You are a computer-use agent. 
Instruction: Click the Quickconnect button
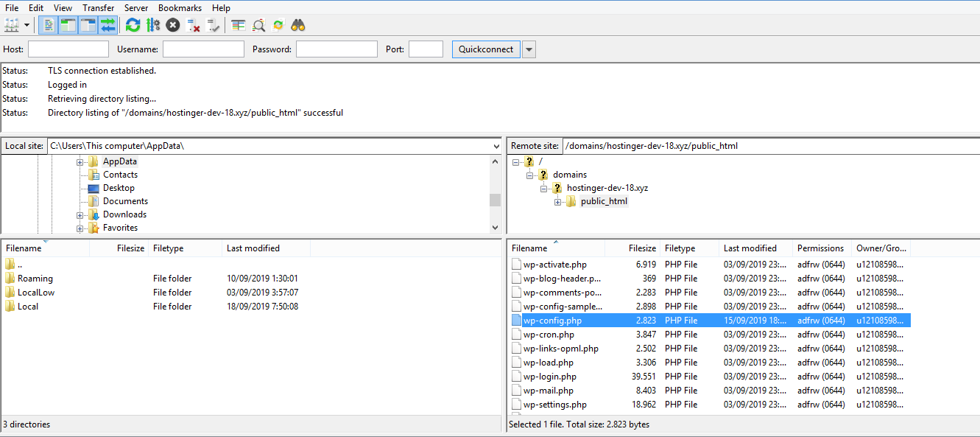point(485,49)
